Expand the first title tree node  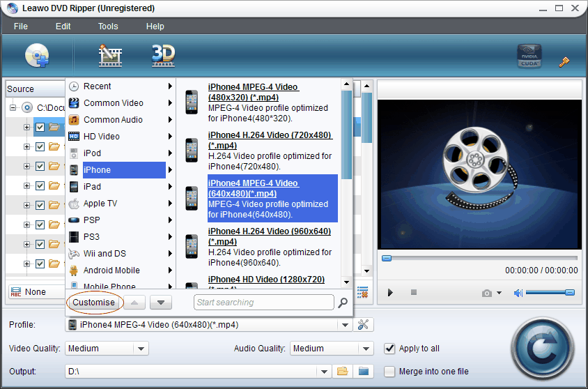tap(26, 127)
